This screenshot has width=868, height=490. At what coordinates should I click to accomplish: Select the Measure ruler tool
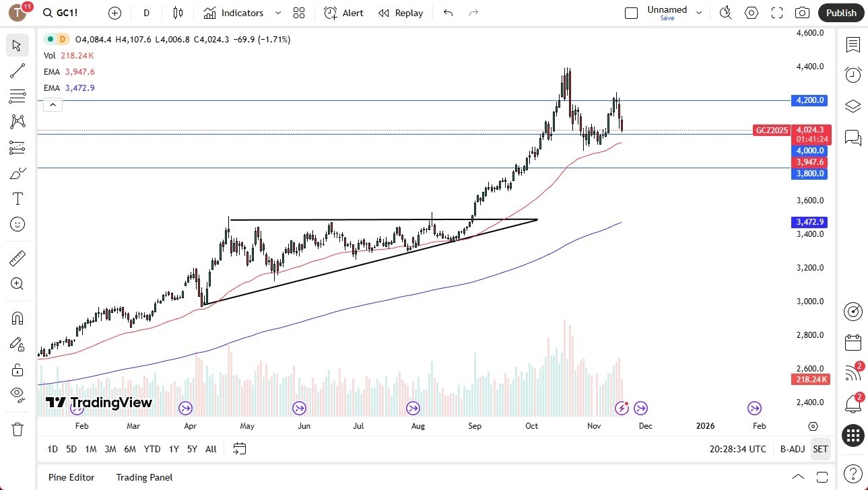(x=17, y=258)
